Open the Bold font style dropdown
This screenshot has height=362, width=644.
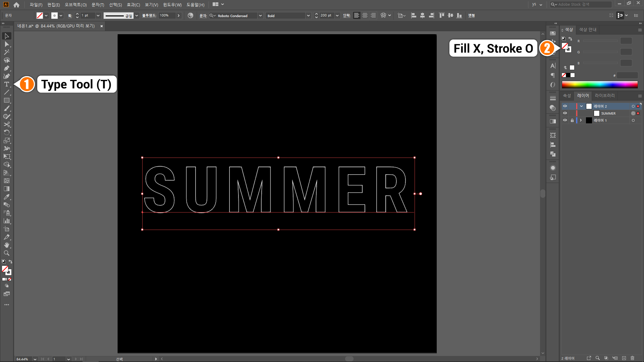[x=308, y=16]
